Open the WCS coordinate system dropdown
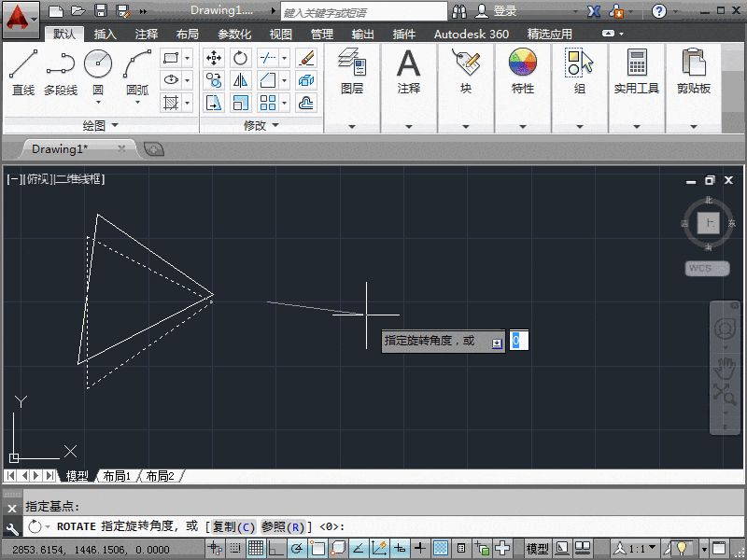 tap(706, 268)
